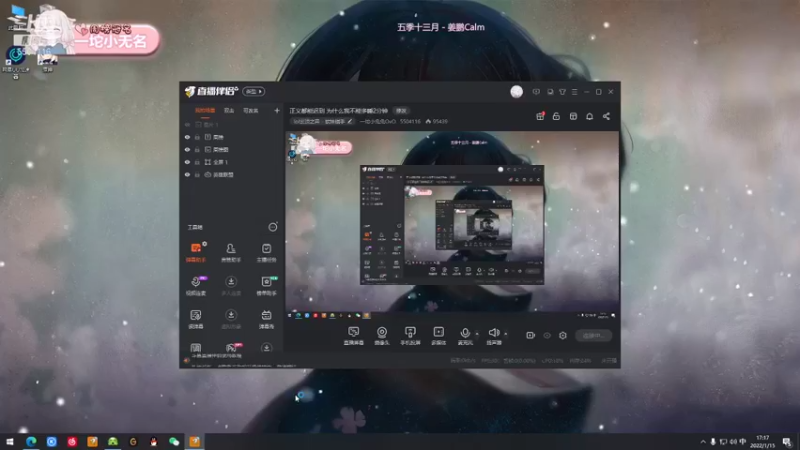Open taskbar clock showing 17:17
This screenshot has height=450, width=800.
(x=762, y=441)
